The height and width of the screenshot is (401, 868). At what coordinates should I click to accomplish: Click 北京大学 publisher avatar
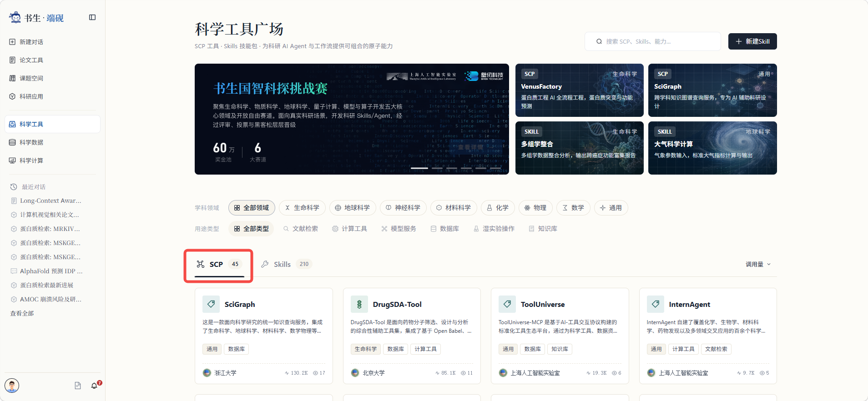tap(355, 373)
